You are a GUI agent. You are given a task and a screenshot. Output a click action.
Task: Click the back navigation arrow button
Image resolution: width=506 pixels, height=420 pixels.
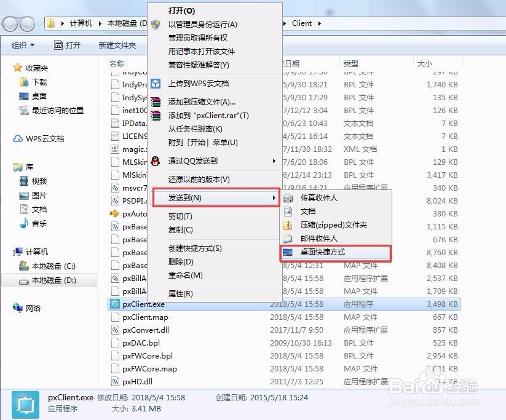click(x=9, y=23)
